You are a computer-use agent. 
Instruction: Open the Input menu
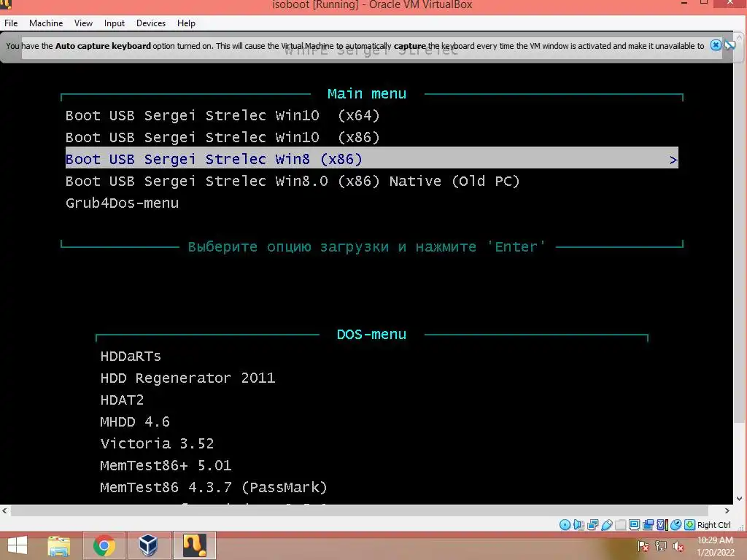click(x=115, y=23)
